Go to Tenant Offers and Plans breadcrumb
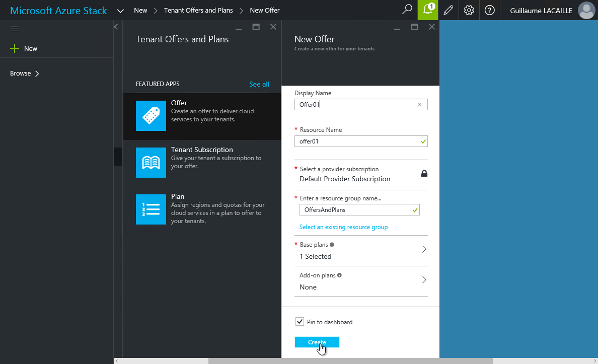 [198, 10]
